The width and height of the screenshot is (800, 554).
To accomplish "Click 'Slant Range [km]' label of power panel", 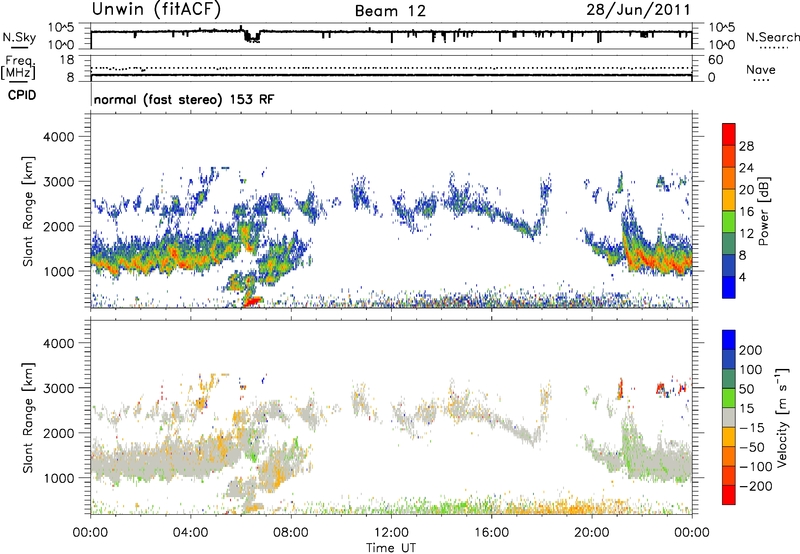I will (28, 211).
